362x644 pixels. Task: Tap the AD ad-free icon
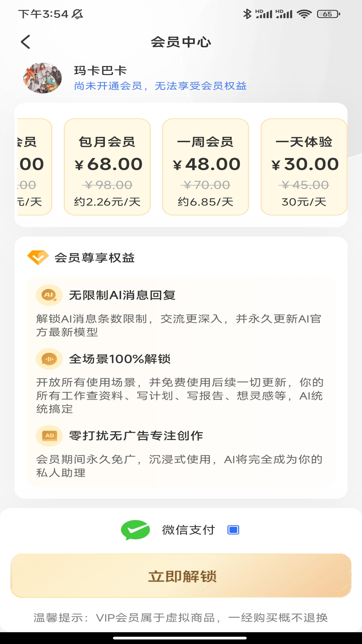point(49,436)
